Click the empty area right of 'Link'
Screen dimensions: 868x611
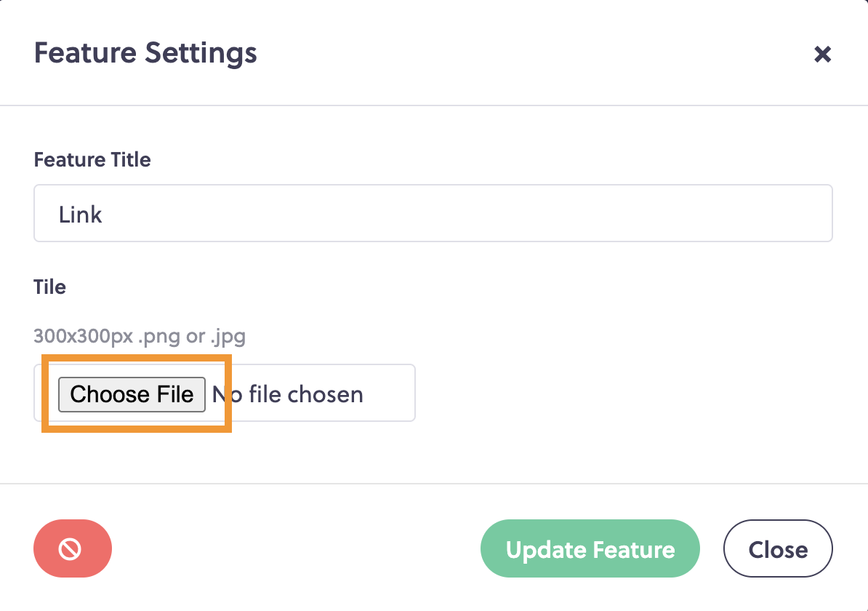[x=465, y=213]
